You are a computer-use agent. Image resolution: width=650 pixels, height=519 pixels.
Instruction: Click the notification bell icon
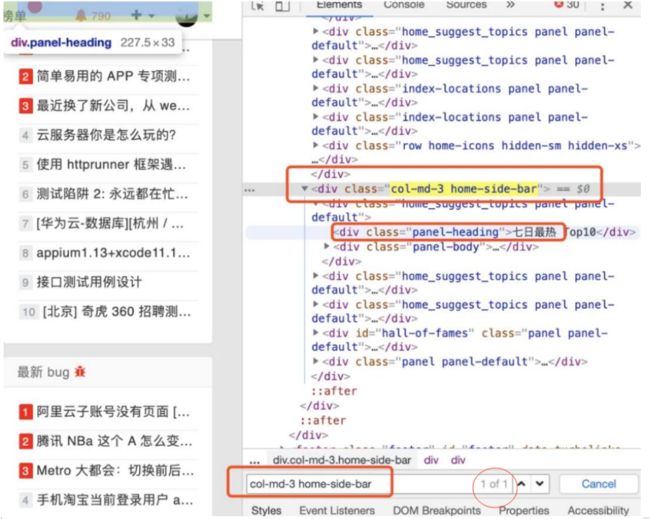(81, 16)
